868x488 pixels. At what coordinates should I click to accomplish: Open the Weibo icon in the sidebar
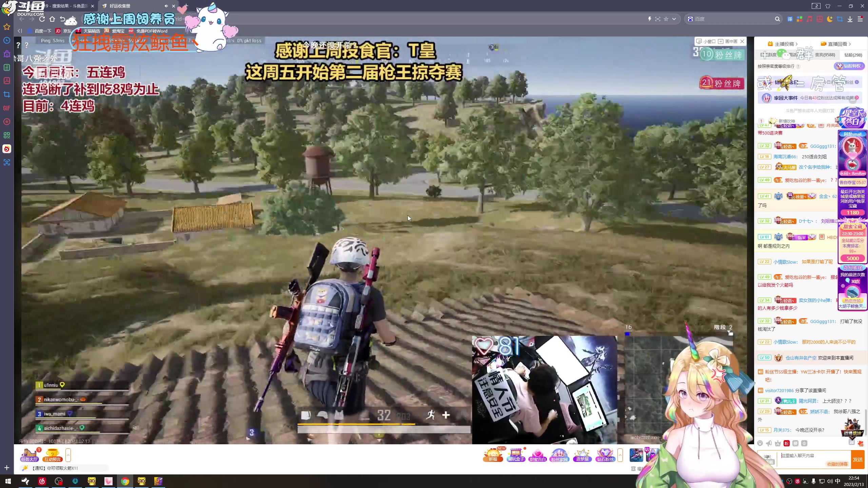[7, 149]
